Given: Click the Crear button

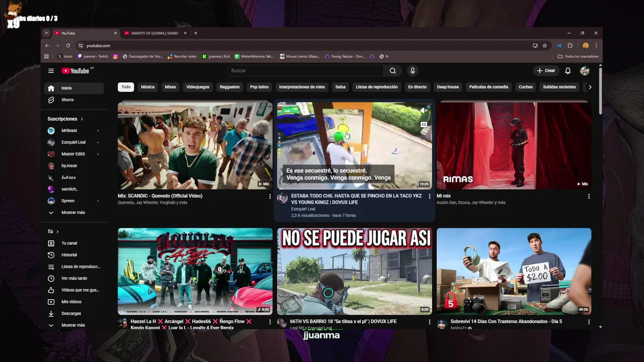Looking at the screenshot, I should (x=546, y=71).
